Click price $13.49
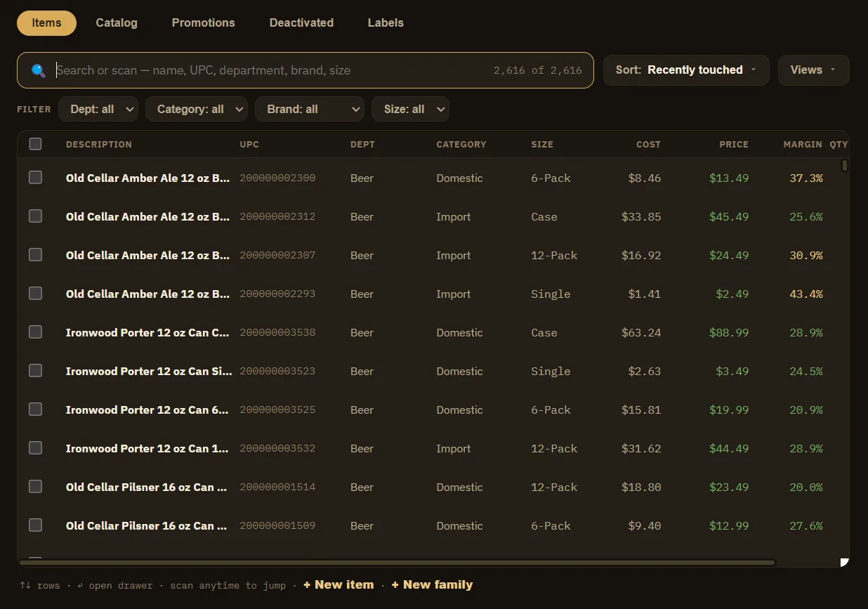This screenshot has height=609, width=868. point(729,178)
